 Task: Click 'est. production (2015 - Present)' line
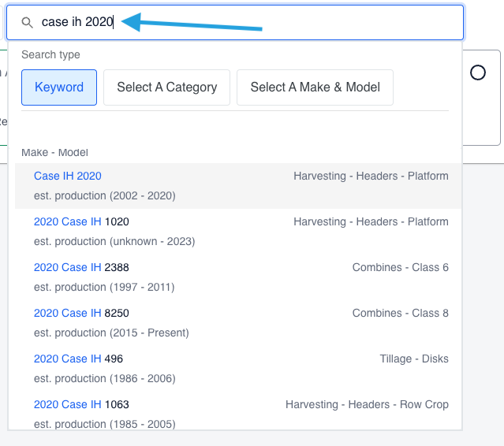pyautogui.click(x=111, y=333)
